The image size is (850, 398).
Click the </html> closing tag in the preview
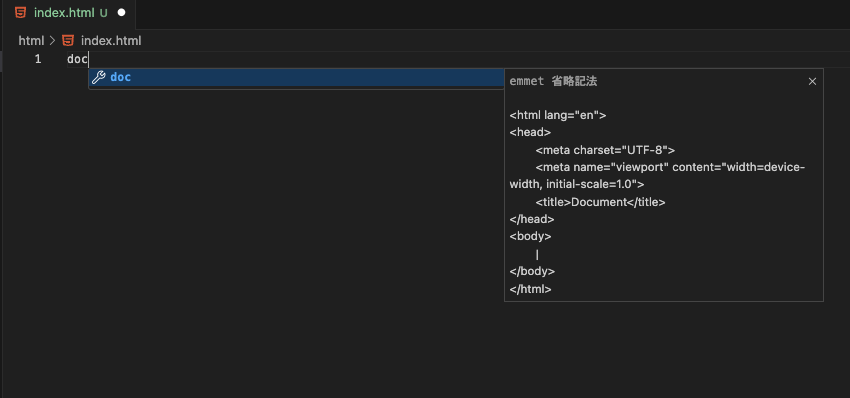click(x=531, y=289)
